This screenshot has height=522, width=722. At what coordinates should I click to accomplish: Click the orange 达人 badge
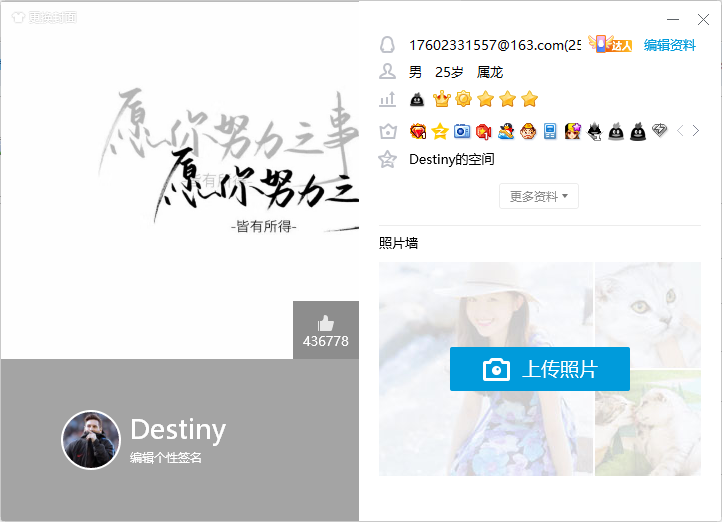(x=611, y=44)
